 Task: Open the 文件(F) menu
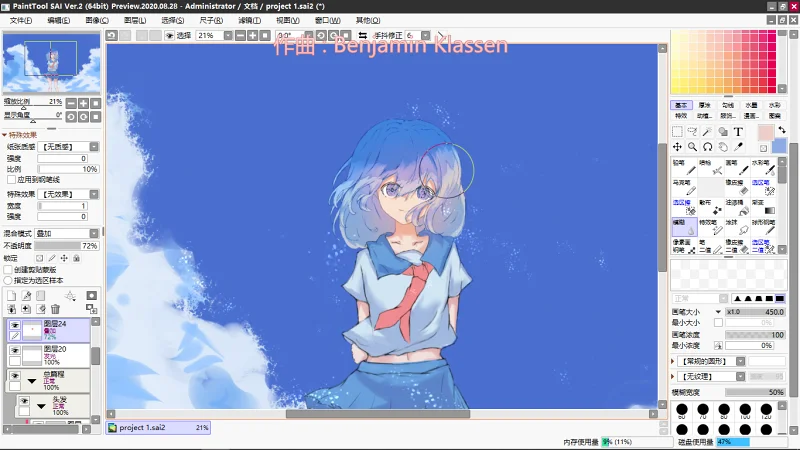tap(21, 20)
